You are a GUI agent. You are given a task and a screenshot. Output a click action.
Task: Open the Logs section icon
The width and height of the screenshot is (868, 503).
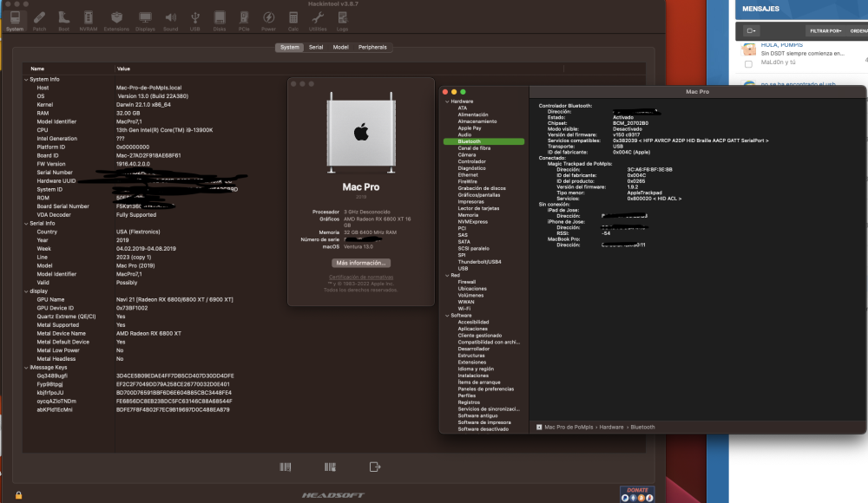click(x=343, y=21)
